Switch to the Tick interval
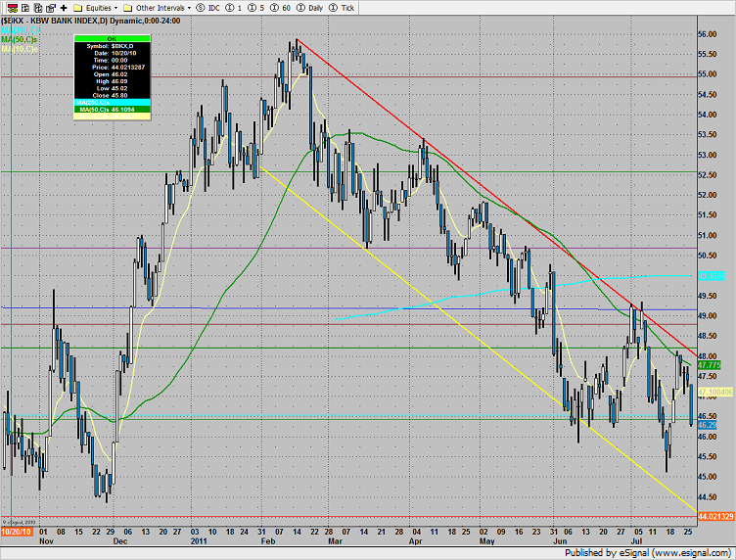Screen dimensions: 736x560 pyautogui.click(x=342, y=8)
